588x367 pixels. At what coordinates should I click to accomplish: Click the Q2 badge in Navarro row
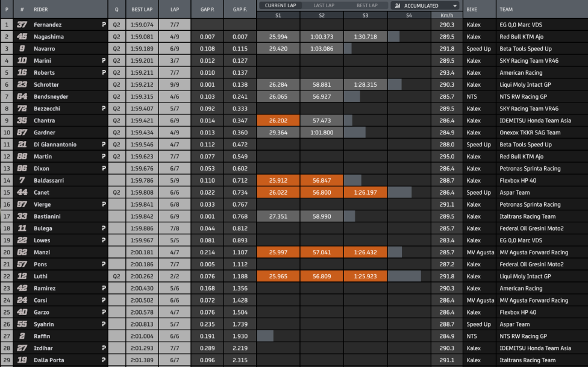(117, 49)
